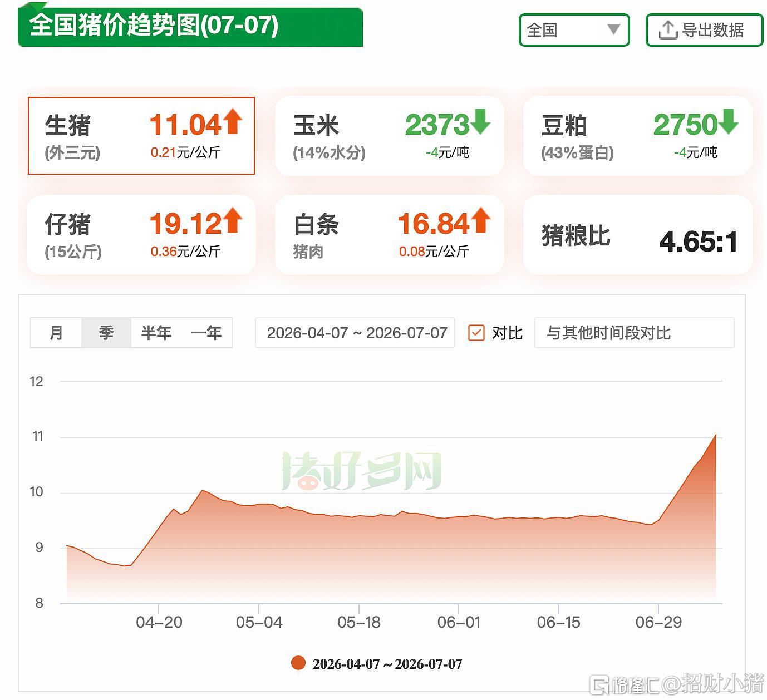
Task: Click the orange up arrow beside 16.84
Action: (481, 220)
